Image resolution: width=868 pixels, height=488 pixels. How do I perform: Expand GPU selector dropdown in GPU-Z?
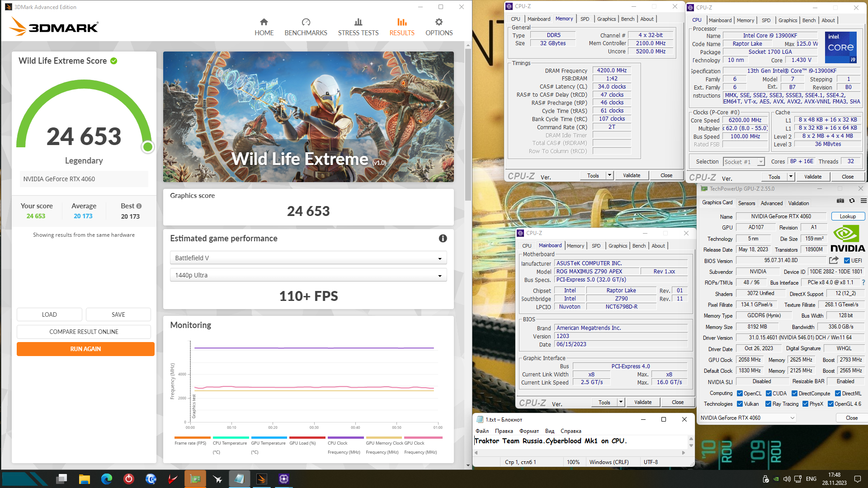pyautogui.click(x=792, y=418)
